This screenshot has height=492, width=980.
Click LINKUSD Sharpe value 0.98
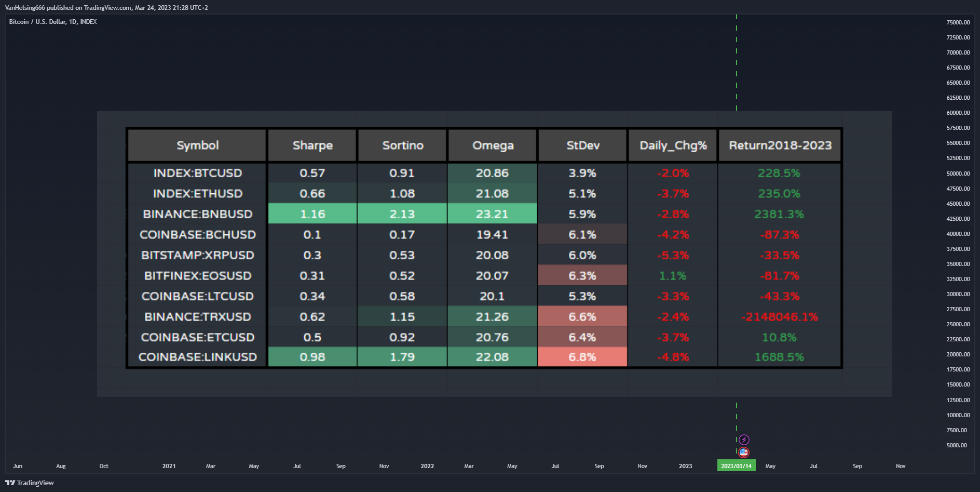312,357
